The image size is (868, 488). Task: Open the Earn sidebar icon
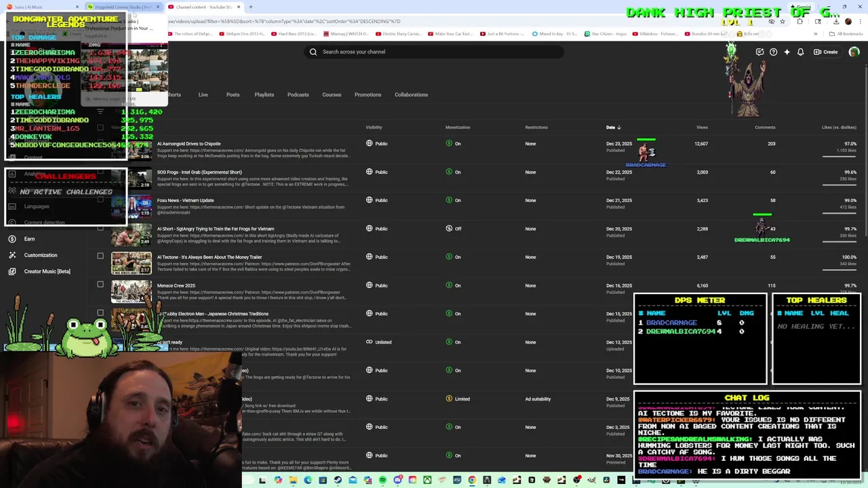pos(12,239)
